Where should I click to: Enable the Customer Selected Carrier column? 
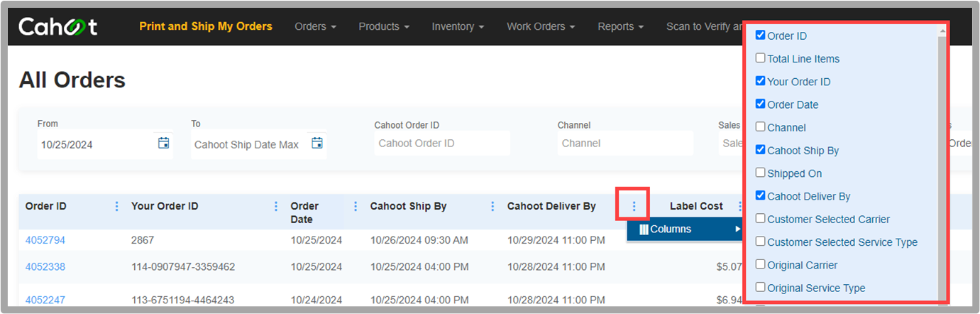point(761,219)
